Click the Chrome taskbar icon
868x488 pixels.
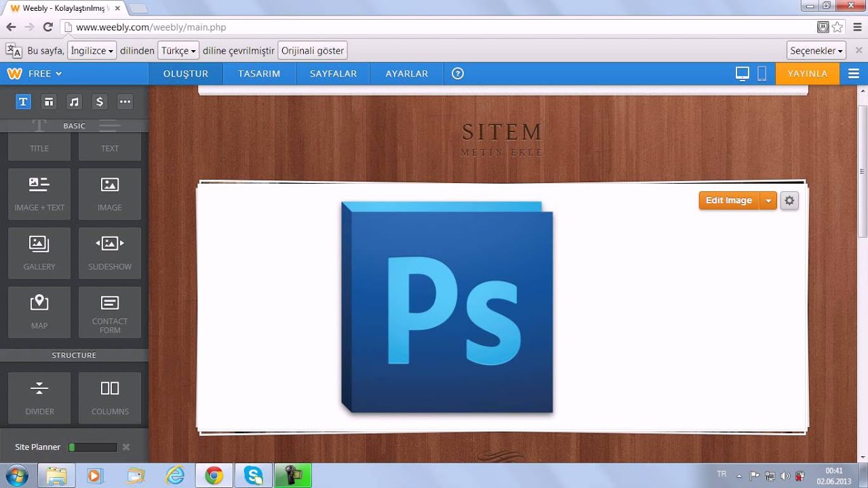coord(214,476)
